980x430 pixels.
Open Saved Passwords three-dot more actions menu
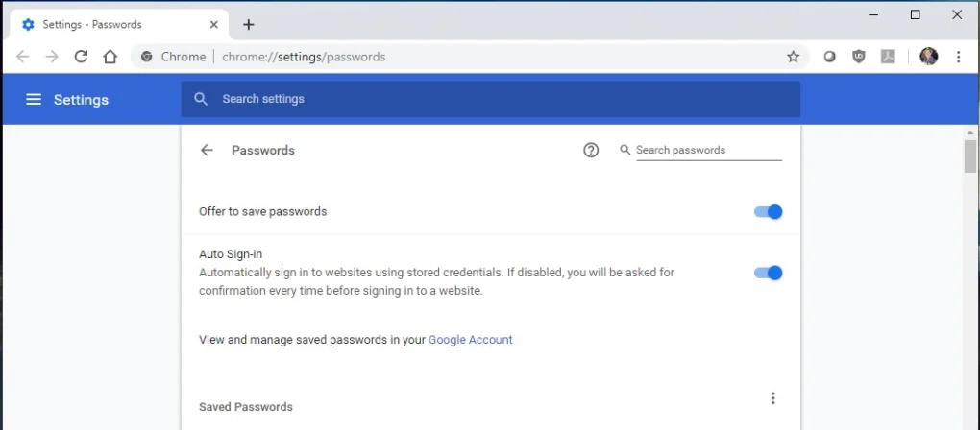click(773, 398)
